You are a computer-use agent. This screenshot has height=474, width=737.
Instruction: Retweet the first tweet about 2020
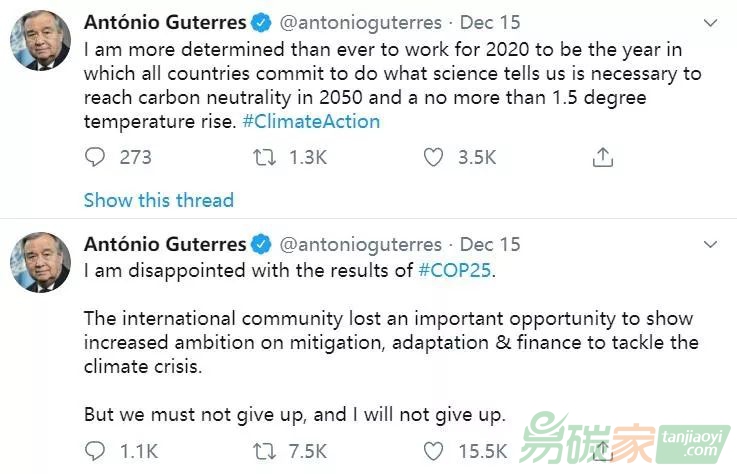click(x=265, y=157)
